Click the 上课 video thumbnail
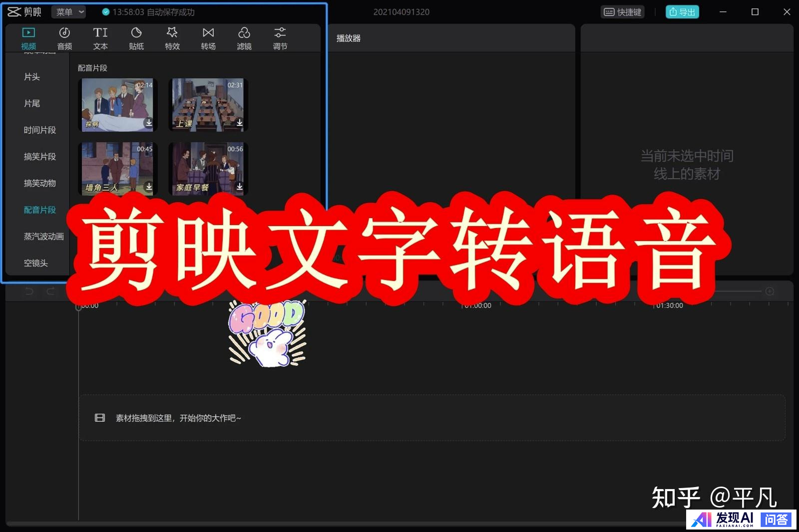The image size is (799, 532). coord(208,105)
